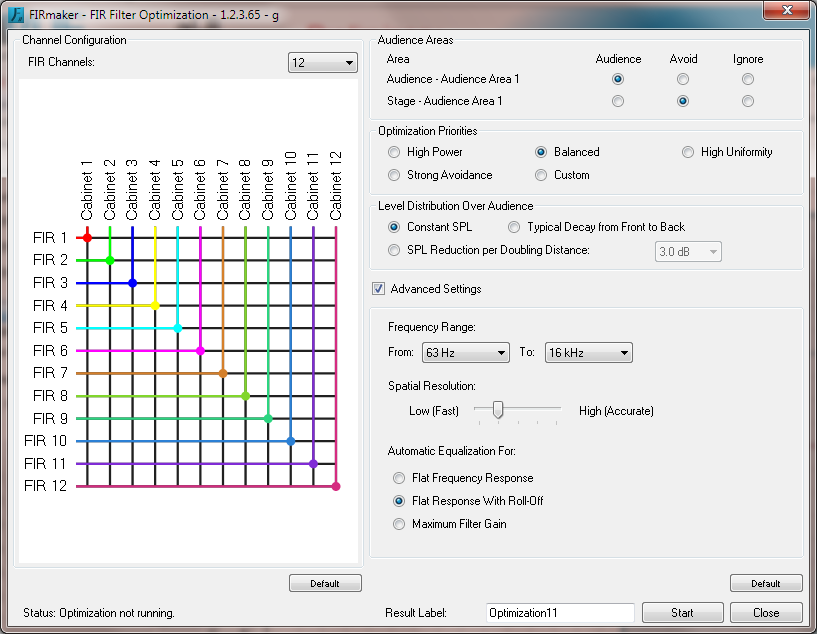Click the FIR 1 row label
The height and width of the screenshot is (634, 817).
pyautogui.click(x=50, y=238)
